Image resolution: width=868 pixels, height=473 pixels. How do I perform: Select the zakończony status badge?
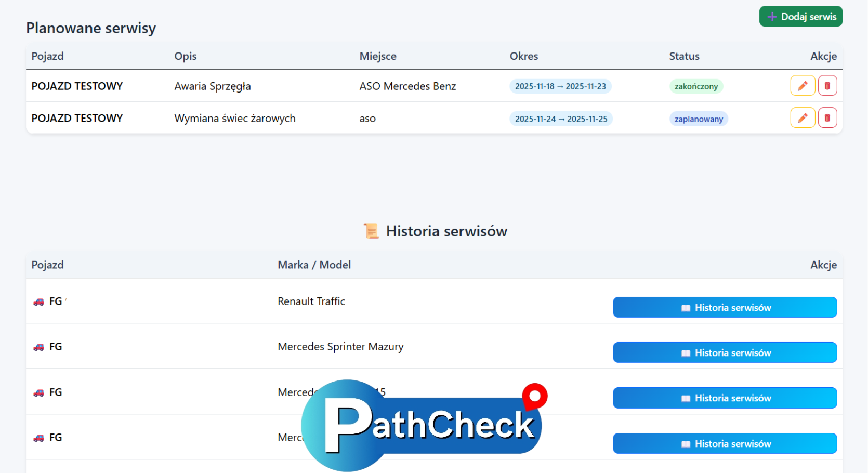pos(696,86)
